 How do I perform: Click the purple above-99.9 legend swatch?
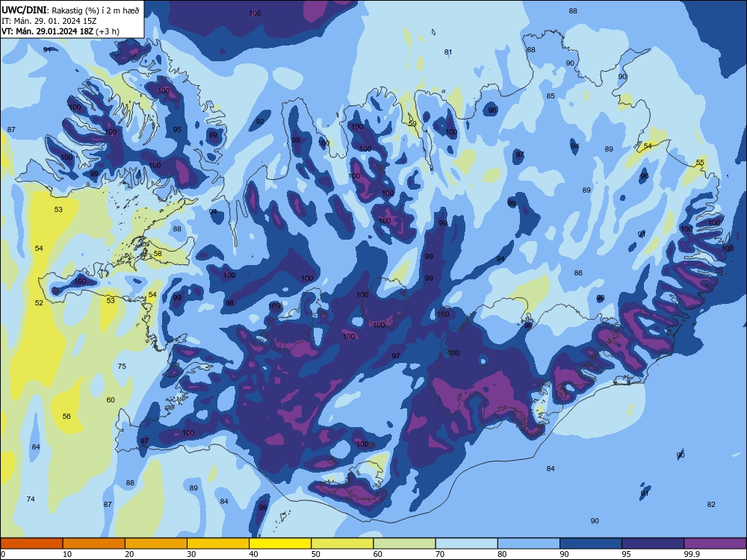pyautogui.click(x=715, y=544)
